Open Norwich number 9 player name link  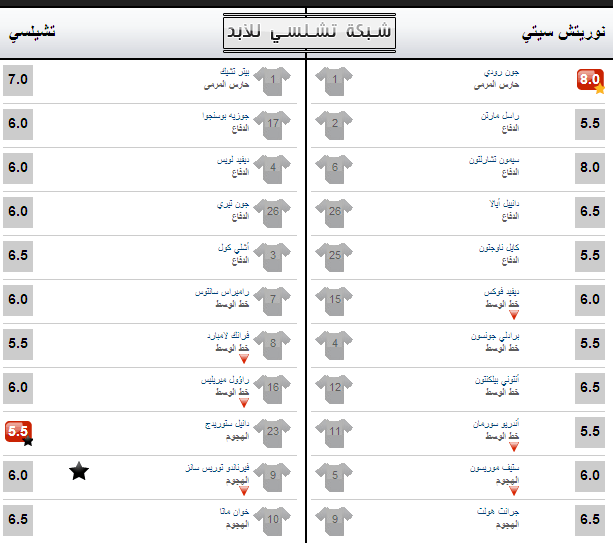[x=498, y=511]
